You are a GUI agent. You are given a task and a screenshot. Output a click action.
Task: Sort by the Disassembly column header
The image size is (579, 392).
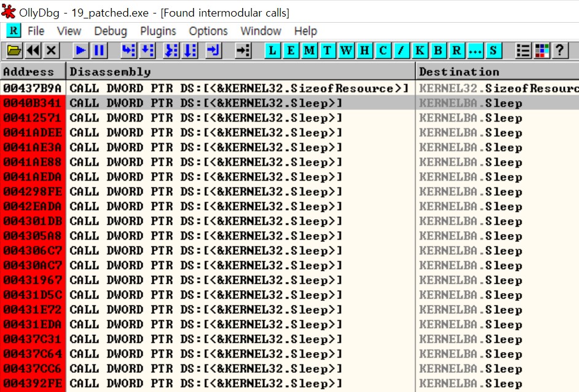click(240, 71)
